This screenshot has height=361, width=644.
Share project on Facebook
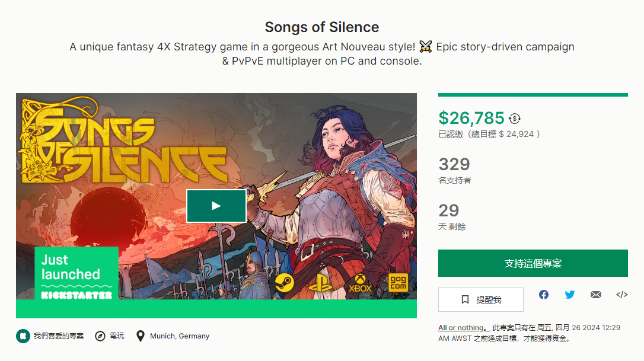[543, 295]
